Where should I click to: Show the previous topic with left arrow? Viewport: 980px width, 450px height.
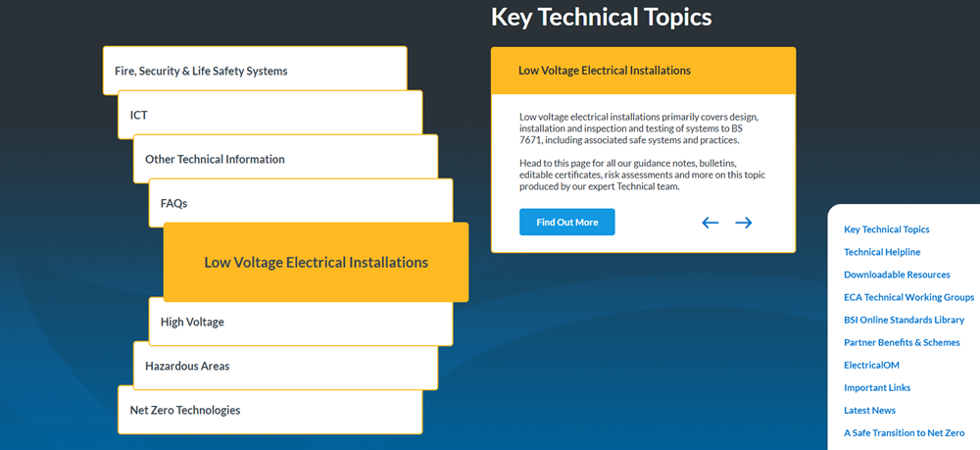pyautogui.click(x=710, y=223)
